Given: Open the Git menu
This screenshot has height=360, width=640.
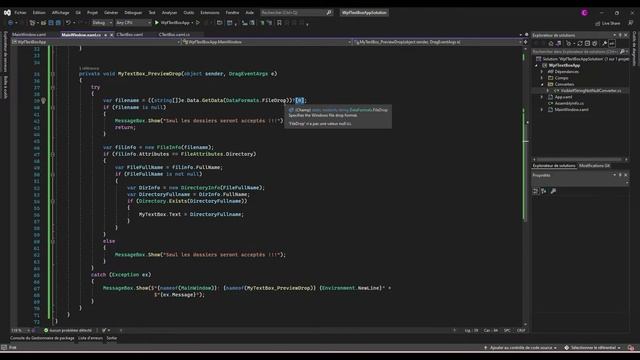Looking at the screenshot, I should click(78, 13).
